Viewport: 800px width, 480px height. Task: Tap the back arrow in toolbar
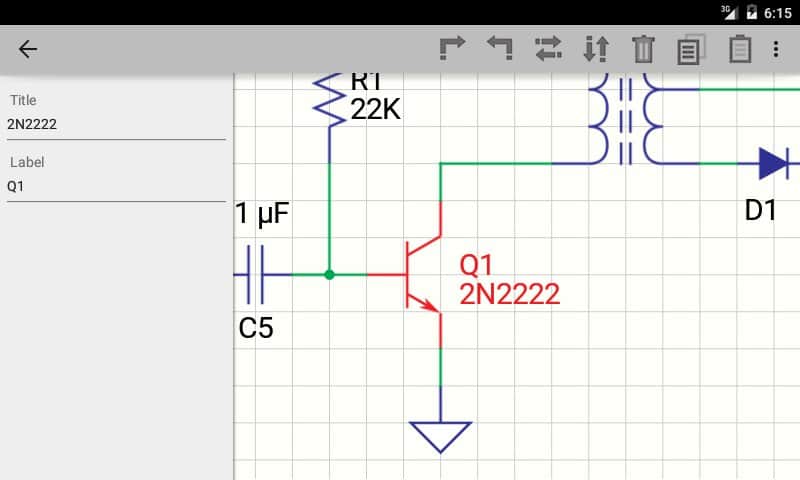(x=27, y=49)
